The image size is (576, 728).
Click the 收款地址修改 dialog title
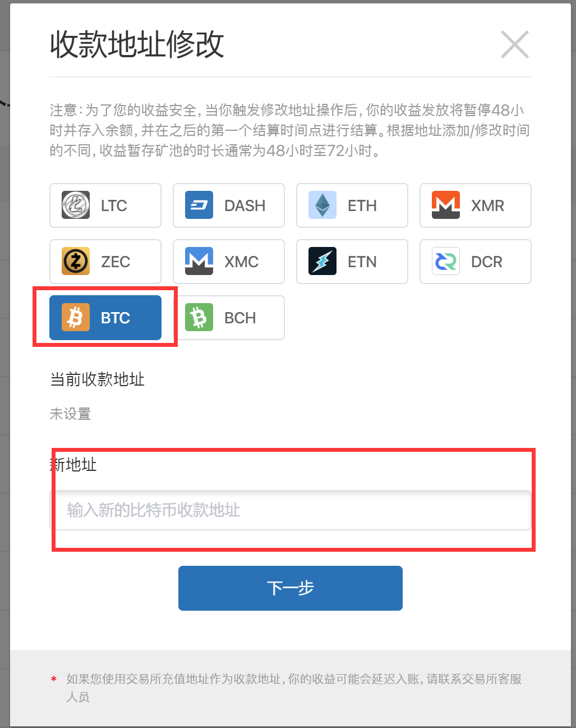(x=137, y=44)
